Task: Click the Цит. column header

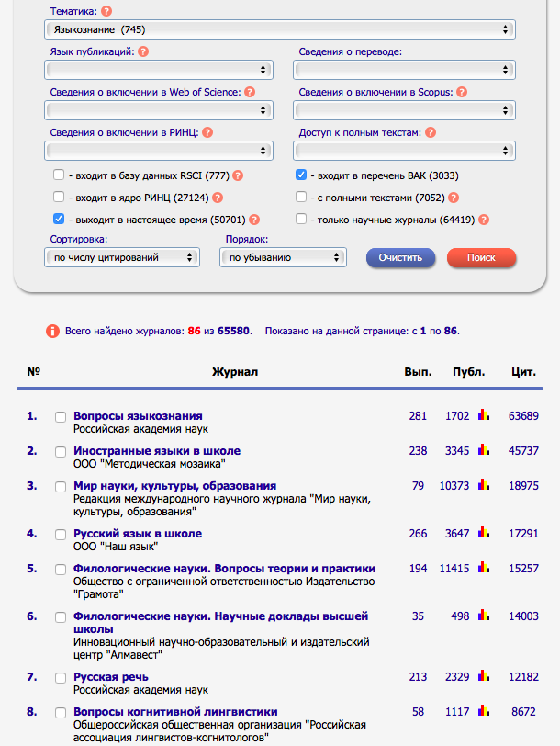Action: point(523,372)
